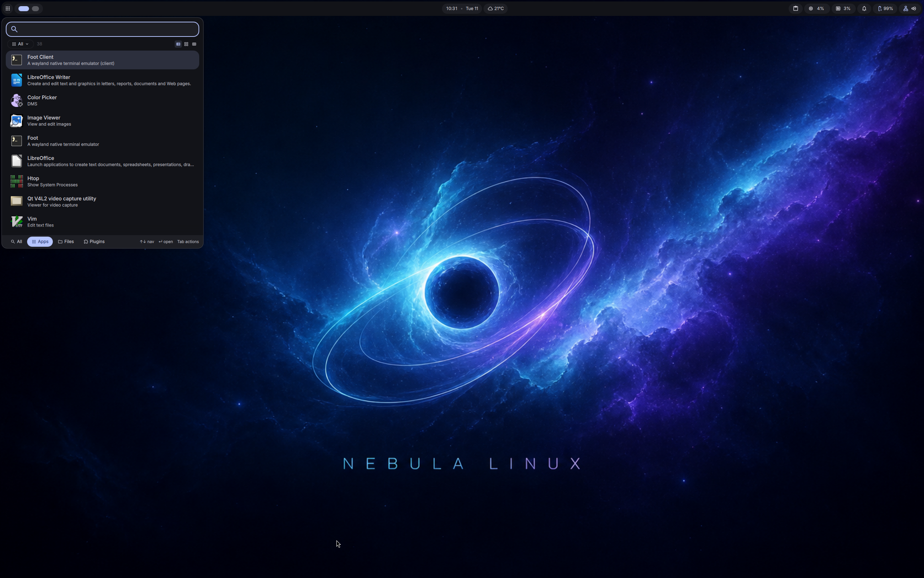This screenshot has width=924, height=578.
Task: Switch to the second gray workspace pill
Action: pyautogui.click(x=35, y=8)
